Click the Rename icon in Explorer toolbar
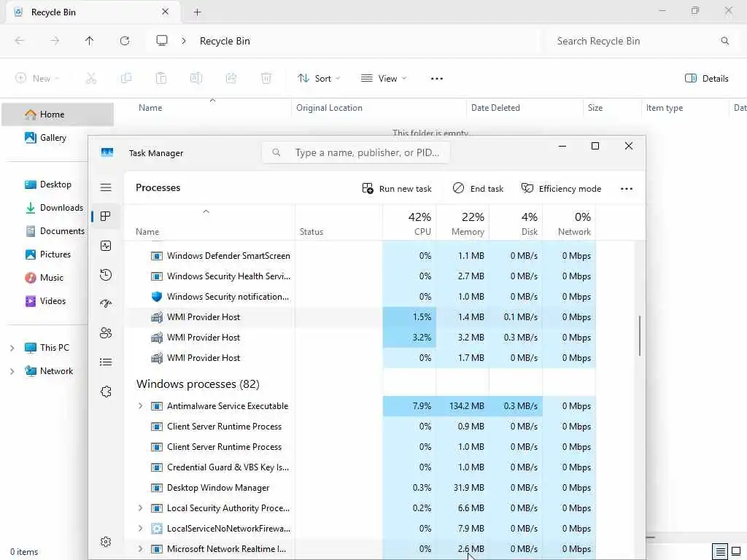The image size is (747, 560). (x=196, y=79)
